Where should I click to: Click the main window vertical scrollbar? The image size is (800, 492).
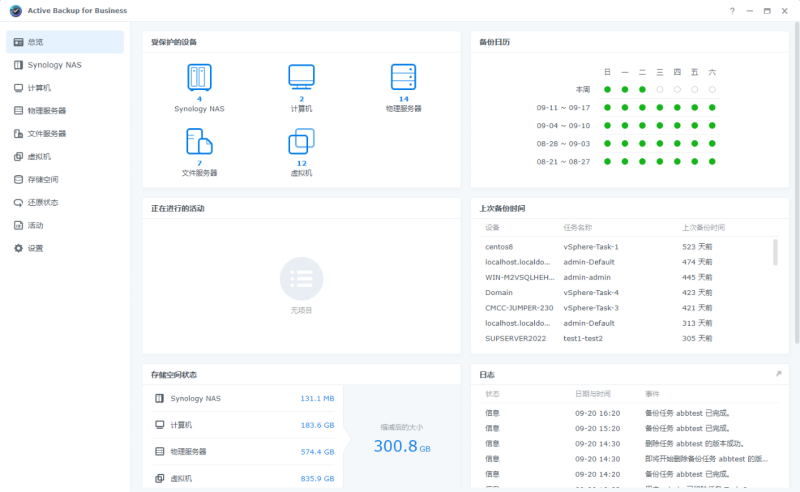tap(796, 184)
